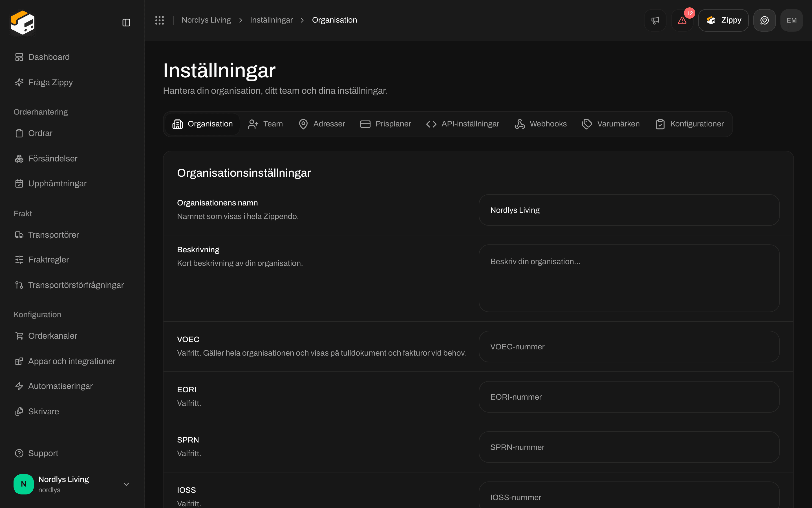Click the IOSS-nummer field
Viewport: 812px width, 508px height.
click(629, 495)
